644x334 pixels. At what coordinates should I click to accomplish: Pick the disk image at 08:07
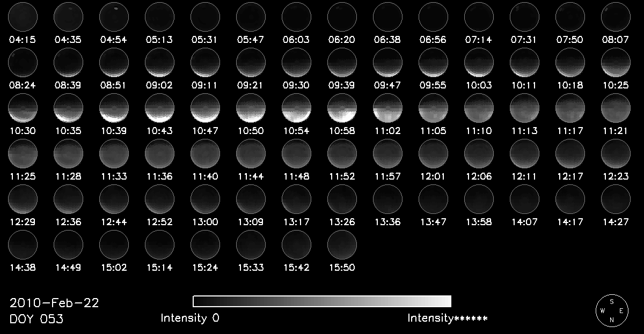click(616, 17)
